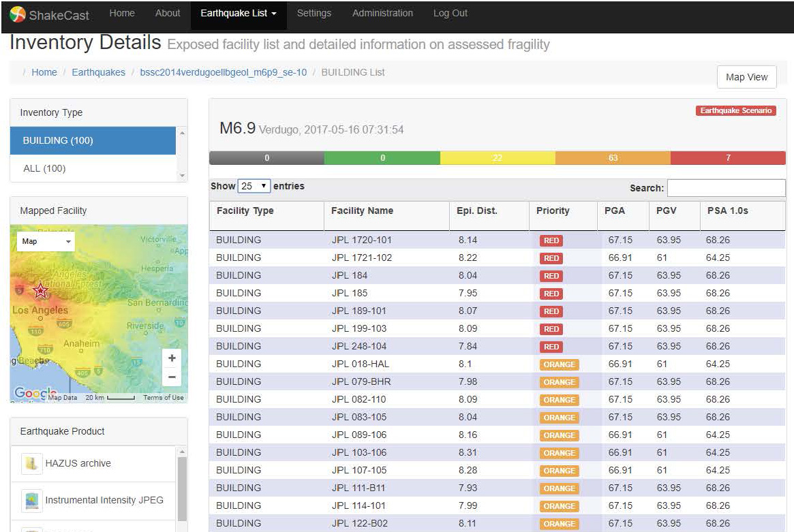Zoom out on the facility map

click(172, 377)
